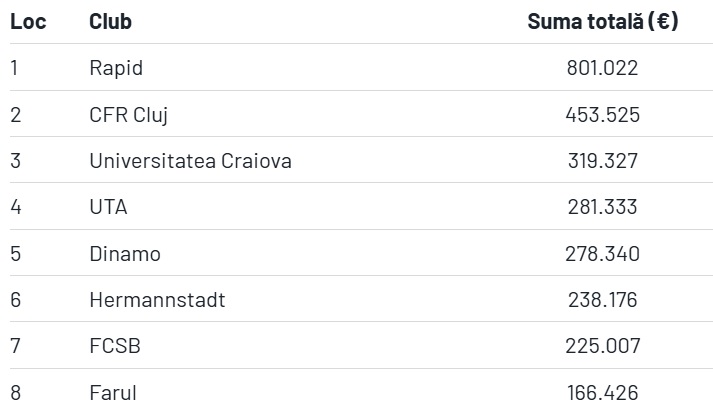Image resolution: width=713 pixels, height=415 pixels.
Task: Click the amount 453.525
Action: click(x=603, y=115)
